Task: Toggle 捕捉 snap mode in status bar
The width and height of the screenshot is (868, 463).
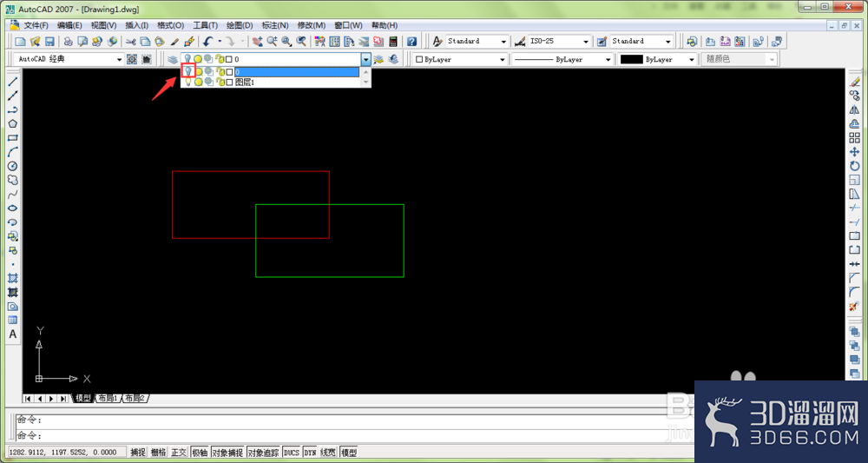Action: pyautogui.click(x=138, y=453)
